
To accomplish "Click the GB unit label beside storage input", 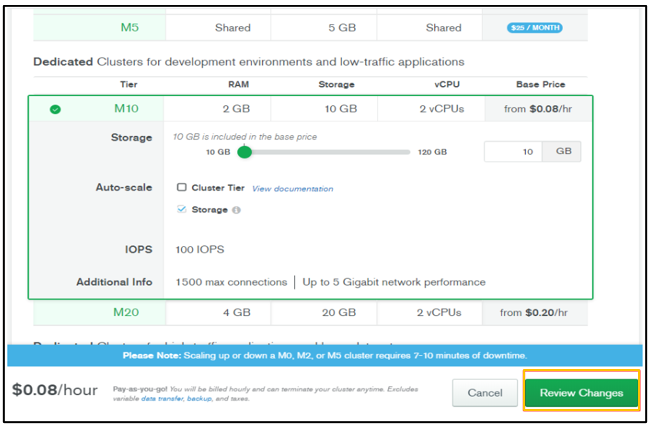I will coord(561,152).
